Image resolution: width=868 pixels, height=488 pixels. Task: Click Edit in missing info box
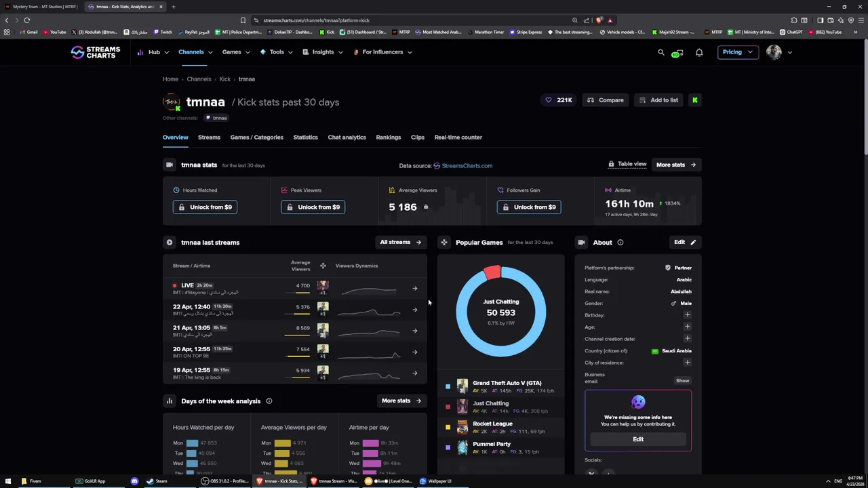point(638,439)
